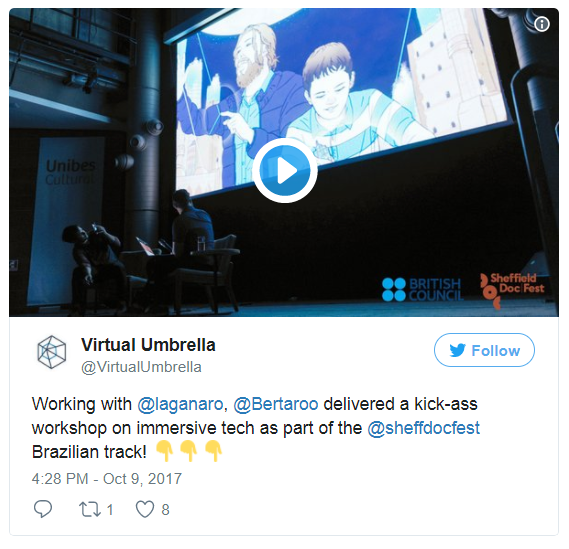Follow Virtual Umbrella on Twitter

[x=484, y=350]
